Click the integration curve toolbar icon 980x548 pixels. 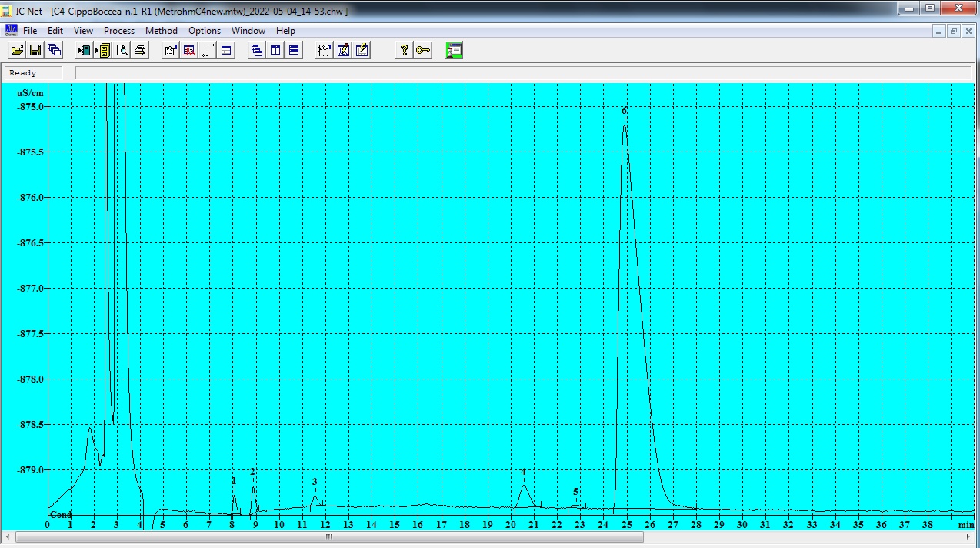208,51
